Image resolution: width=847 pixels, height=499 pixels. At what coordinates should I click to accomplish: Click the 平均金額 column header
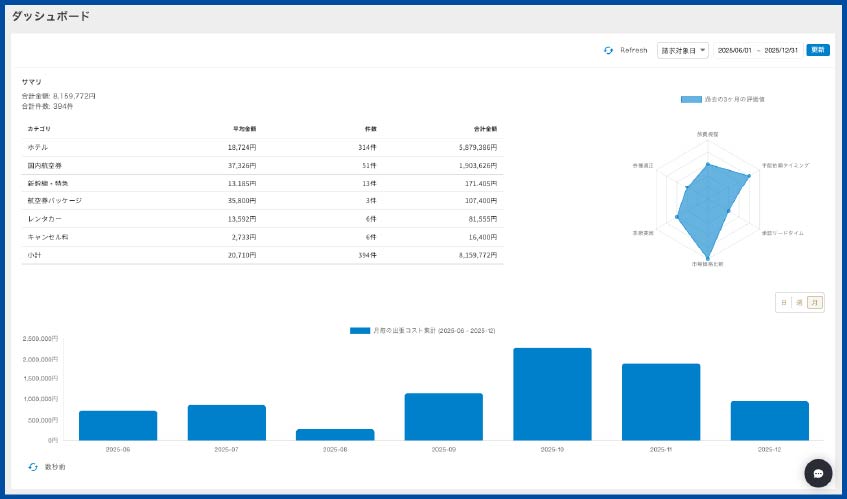(244, 129)
